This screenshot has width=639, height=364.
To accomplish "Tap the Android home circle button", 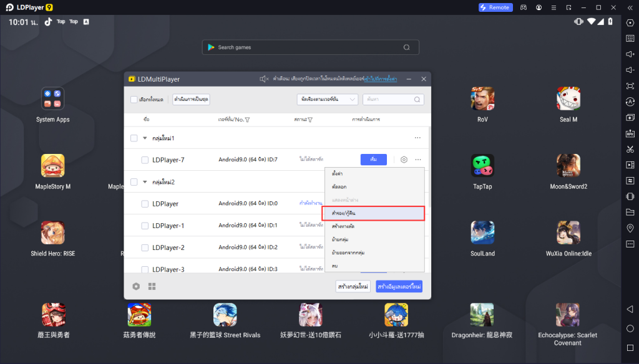I will 630,328.
